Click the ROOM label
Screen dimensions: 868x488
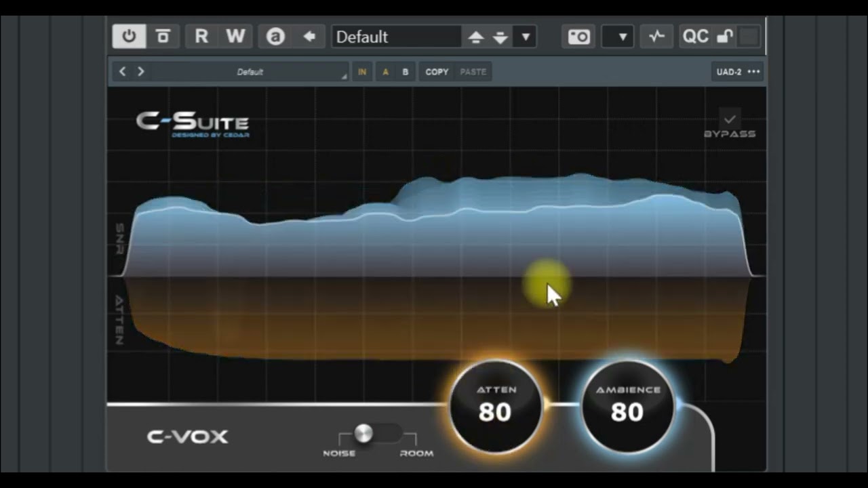416,453
